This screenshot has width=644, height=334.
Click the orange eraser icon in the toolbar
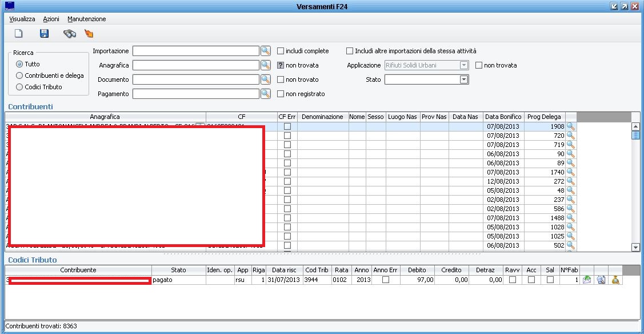[89, 34]
